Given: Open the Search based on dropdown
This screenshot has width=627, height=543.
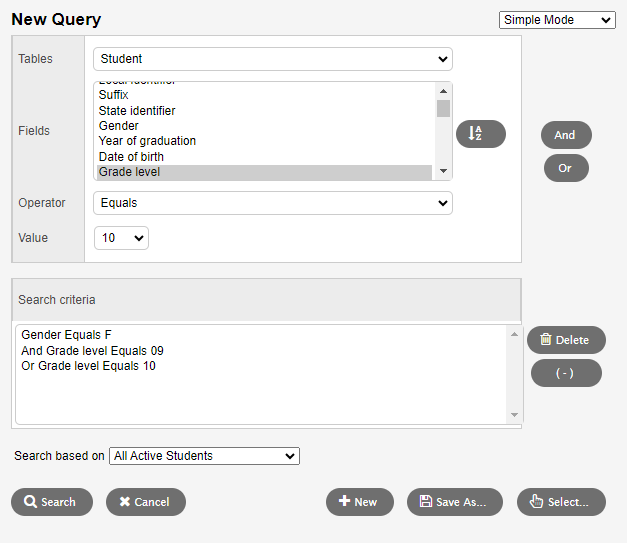Looking at the screenshot, I should coord(204,456).
